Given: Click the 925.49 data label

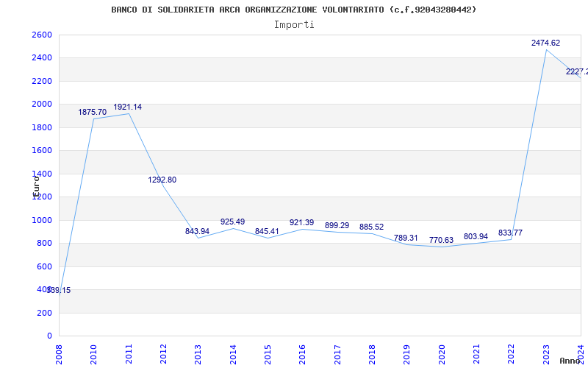Looking at the screenshot, I should click(x=232, y=222).
